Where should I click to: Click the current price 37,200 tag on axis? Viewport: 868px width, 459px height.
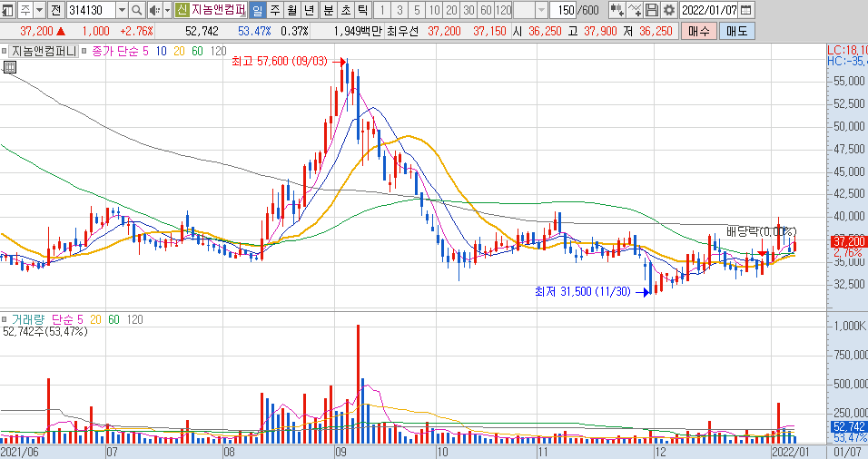[x=848, y=241]
